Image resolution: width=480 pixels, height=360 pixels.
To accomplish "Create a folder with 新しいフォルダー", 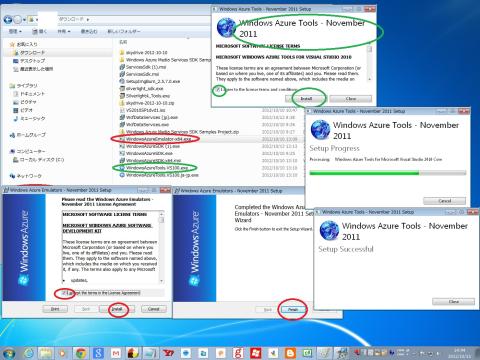I will (124, 31).
